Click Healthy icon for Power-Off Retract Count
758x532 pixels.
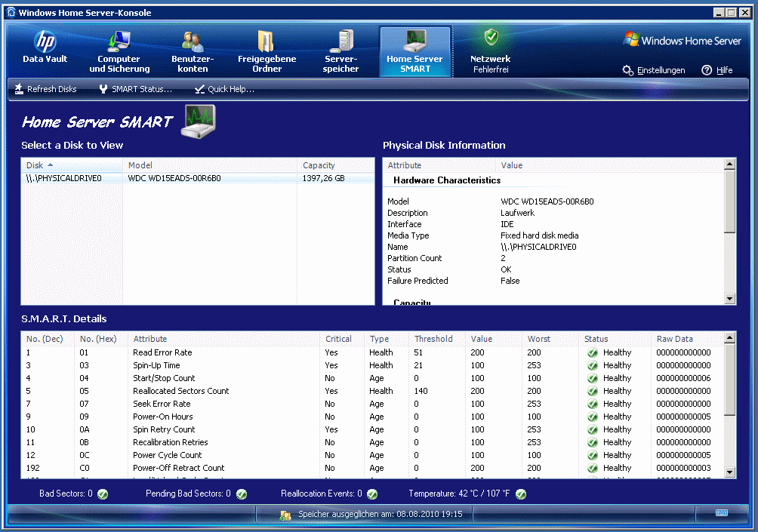[x=592, y=468]
